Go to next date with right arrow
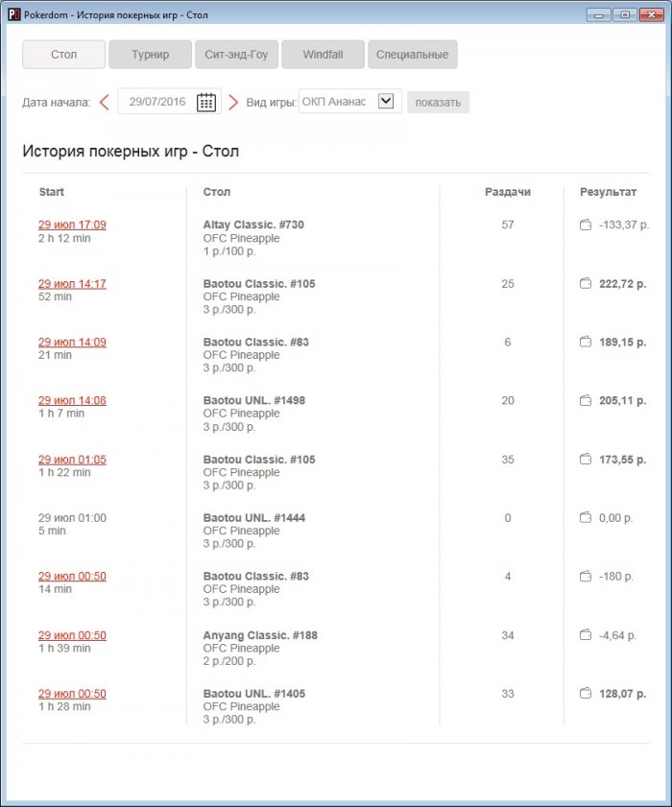 click(x=232, y=103)
